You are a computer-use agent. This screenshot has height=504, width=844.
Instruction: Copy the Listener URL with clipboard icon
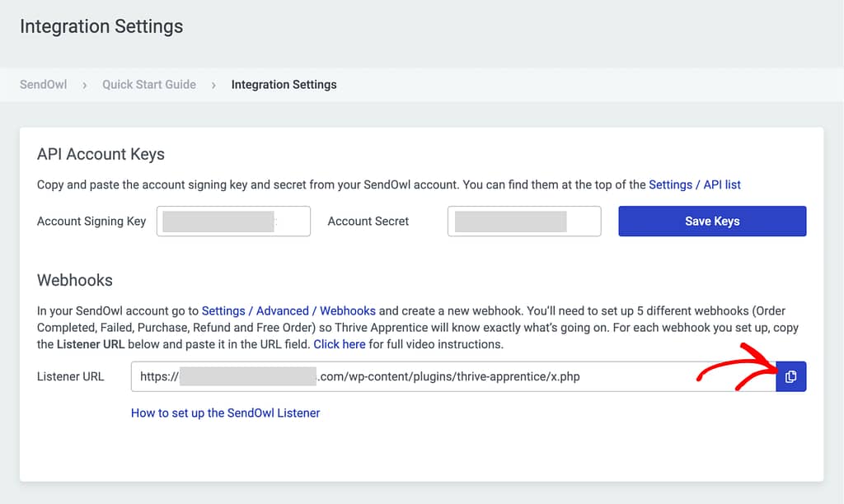[790, 376]
